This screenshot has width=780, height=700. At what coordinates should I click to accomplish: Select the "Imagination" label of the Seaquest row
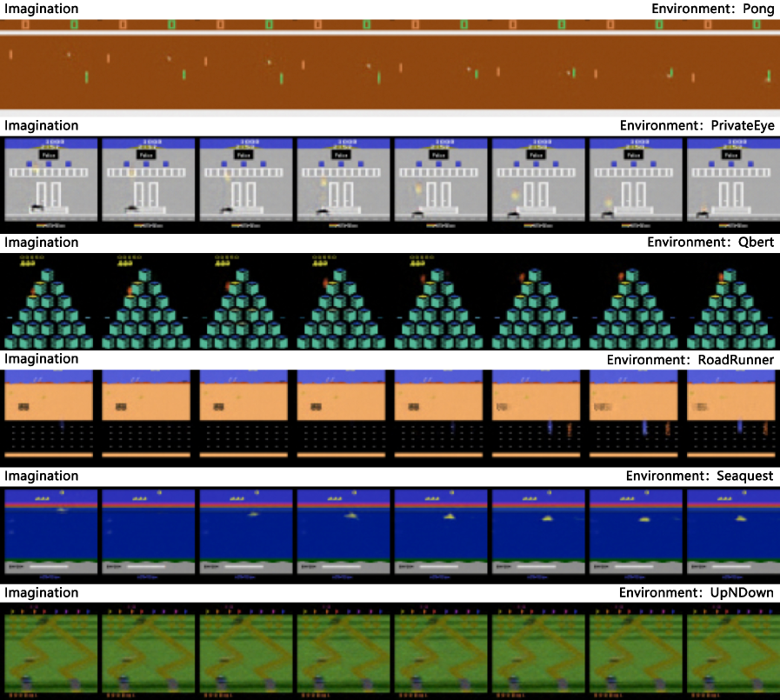click(x=41, y=477)
